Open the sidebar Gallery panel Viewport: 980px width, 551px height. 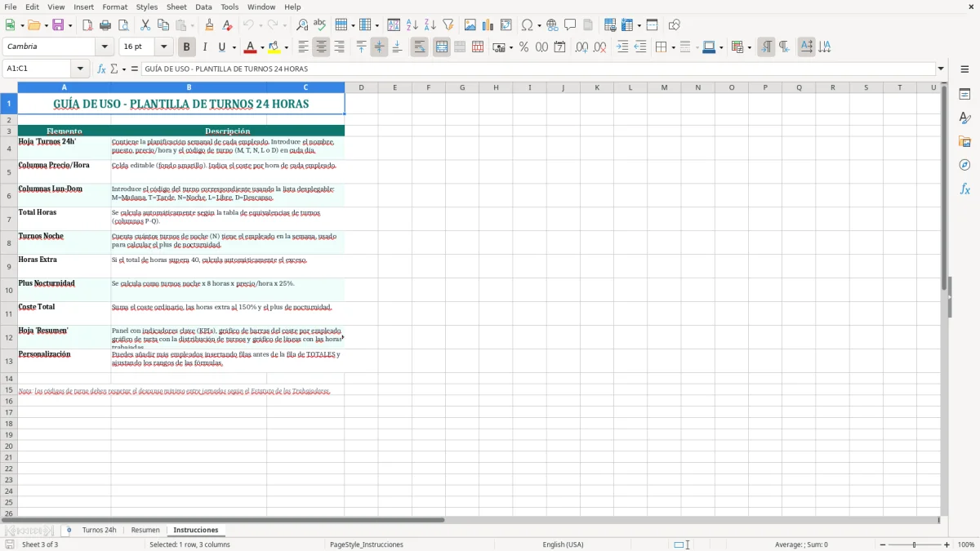point(964,142)
